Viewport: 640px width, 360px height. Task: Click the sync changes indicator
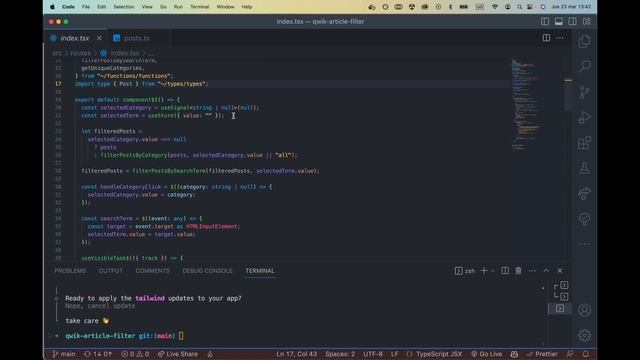pos(98,354)
